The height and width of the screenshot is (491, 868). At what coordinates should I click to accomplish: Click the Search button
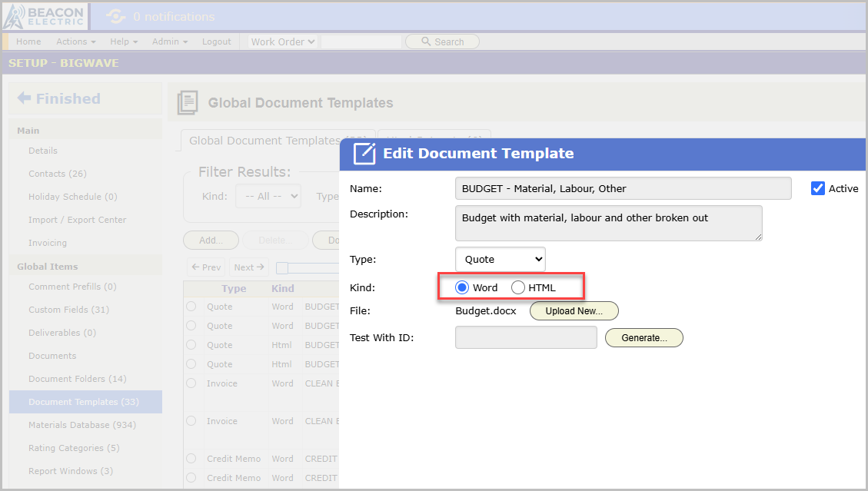[x=442, y=41]
